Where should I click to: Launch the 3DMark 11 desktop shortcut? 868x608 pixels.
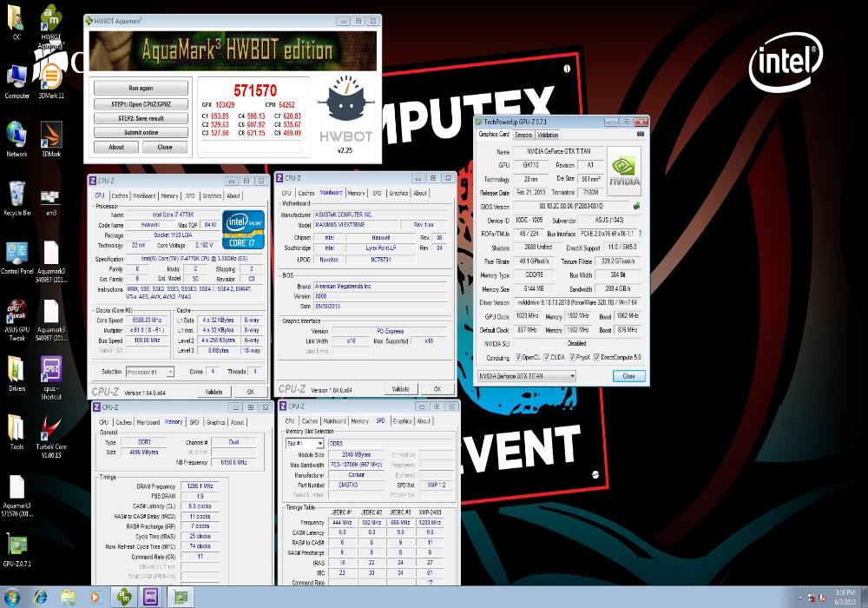click(x=51, y=82)
